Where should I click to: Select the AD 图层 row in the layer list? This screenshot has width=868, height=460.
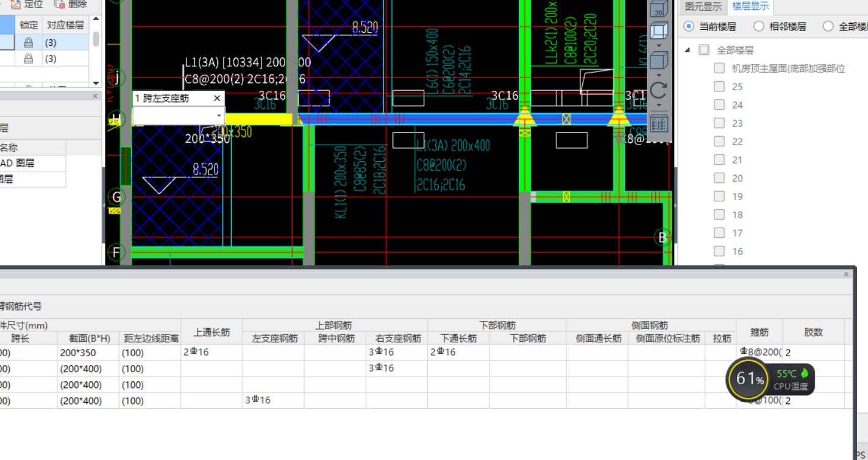tap(33, 163)
